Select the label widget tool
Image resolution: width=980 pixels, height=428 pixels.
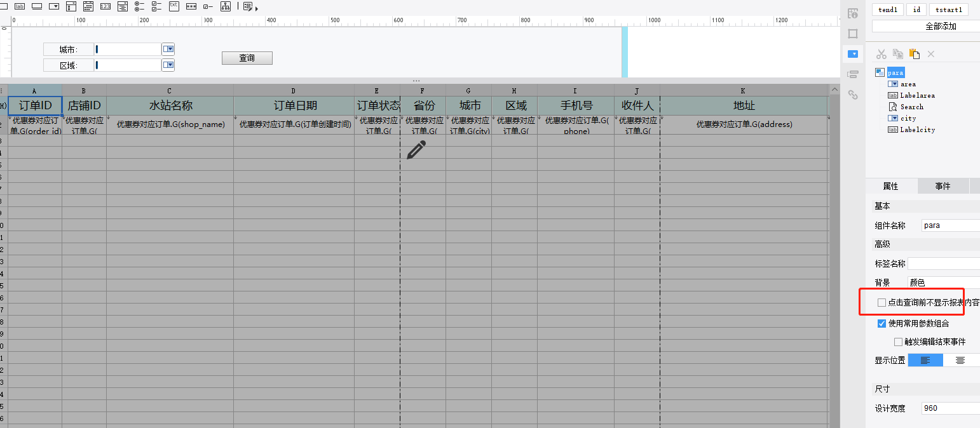[x=19, y=6]
